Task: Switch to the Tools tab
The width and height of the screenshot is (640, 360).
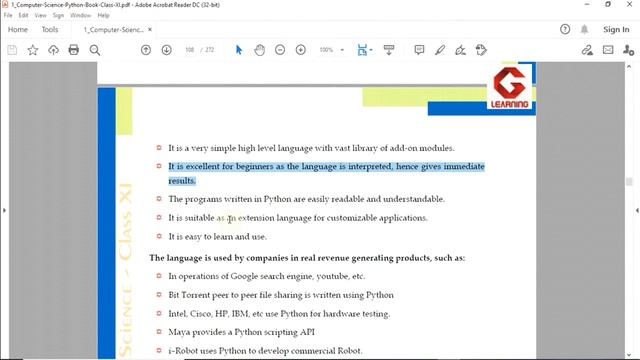Action: point(50,29)
